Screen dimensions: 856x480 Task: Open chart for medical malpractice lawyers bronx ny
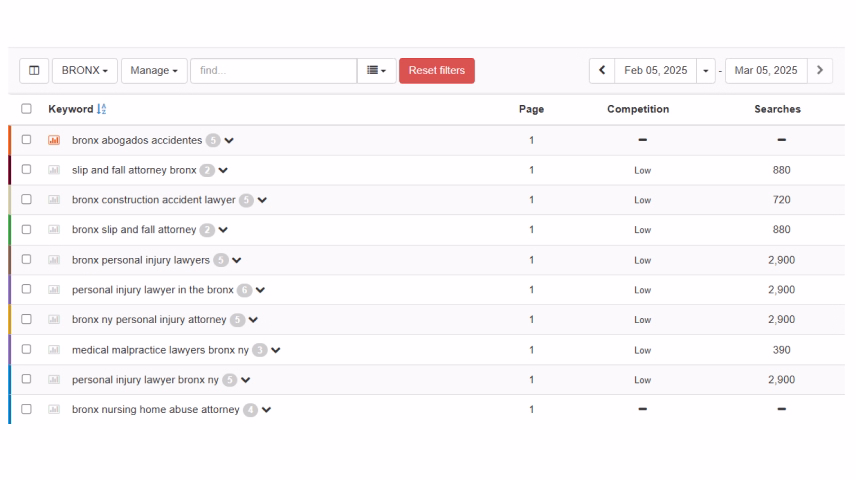click(x=54, y=349)
